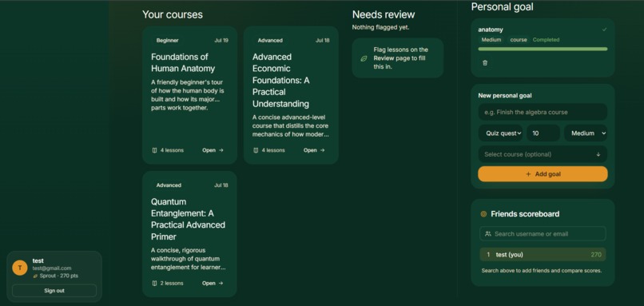
Task: Click the New personal goal label
Action: pos(505,96)
